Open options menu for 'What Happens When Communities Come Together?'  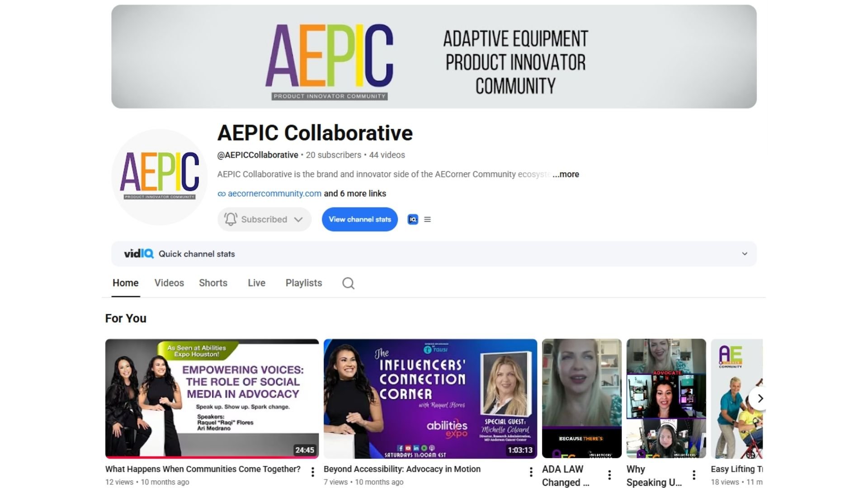(x=312, y=473)
